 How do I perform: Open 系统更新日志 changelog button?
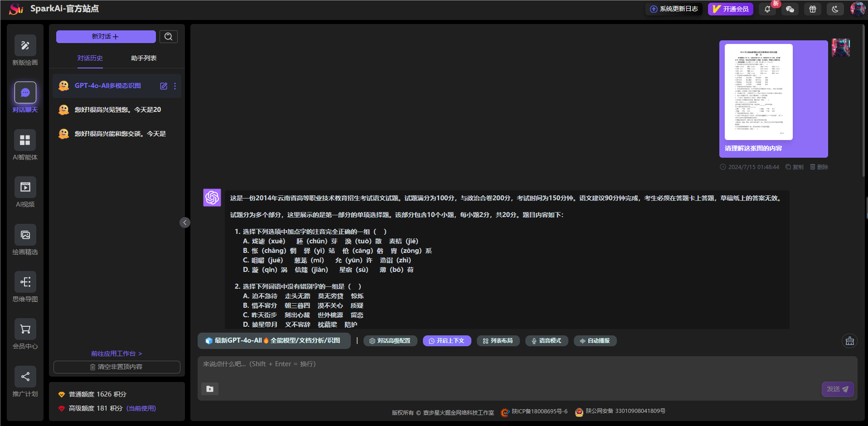coord(674,9)
